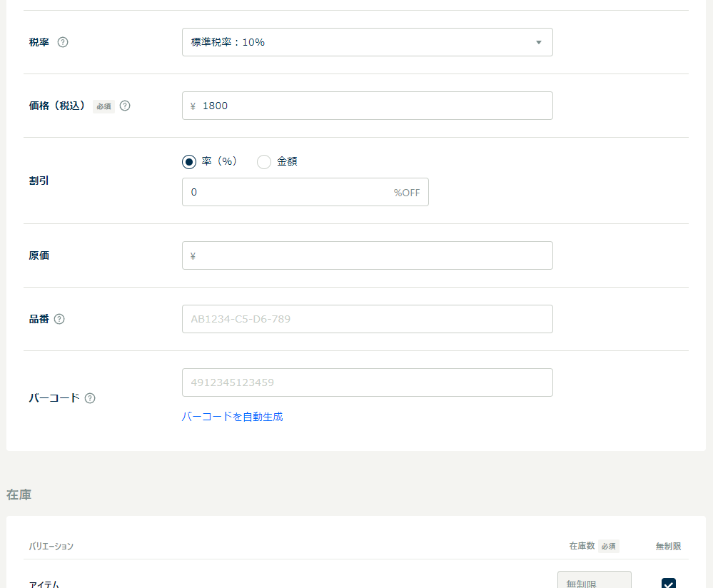
Task: Open the 標準税率：10% tax rate dropdown
Action: 367,42
